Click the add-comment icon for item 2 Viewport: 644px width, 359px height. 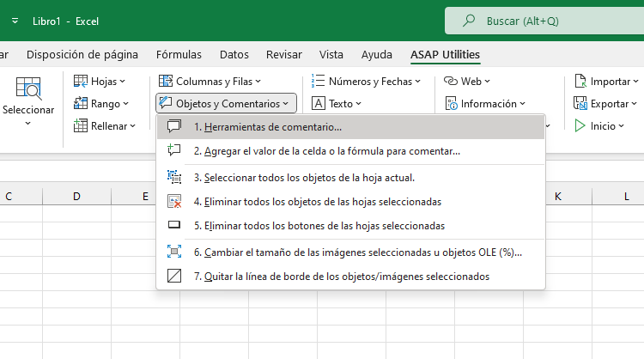click(x=174, y=150)
